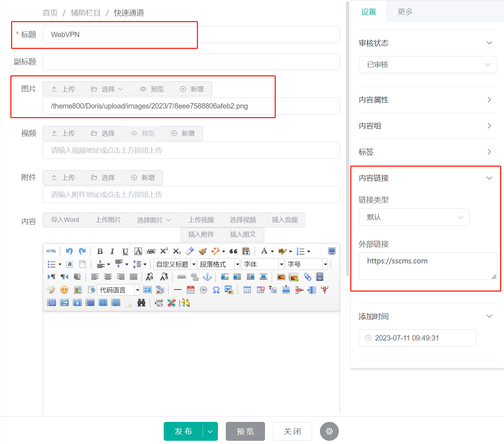Insert a blockquote using the quote icon
Viewport: 504px width, 444px height.
[x=234, y=251]
